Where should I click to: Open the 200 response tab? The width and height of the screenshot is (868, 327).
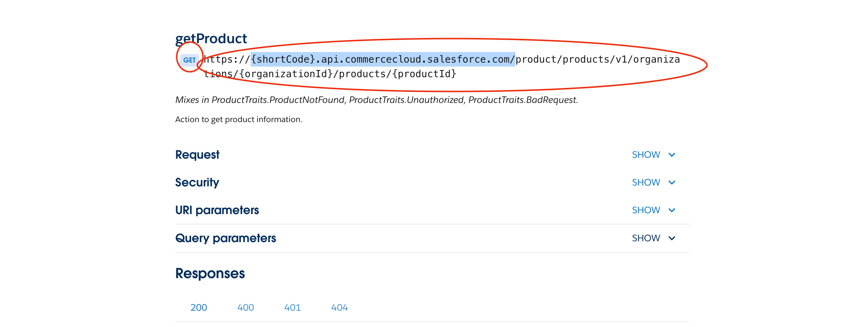click(x=198, y=308)
